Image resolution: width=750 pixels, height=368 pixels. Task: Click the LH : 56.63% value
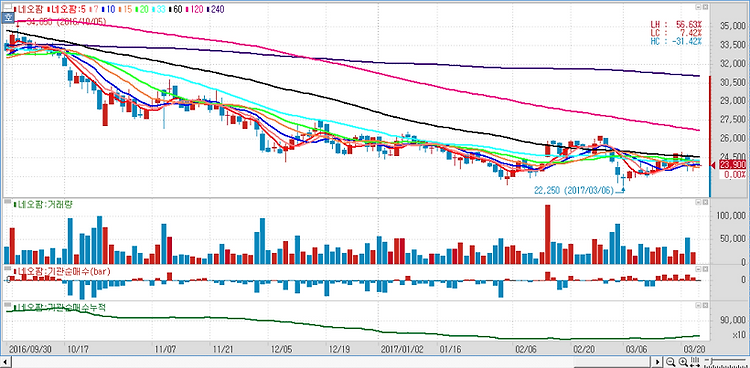click(676, 24)
